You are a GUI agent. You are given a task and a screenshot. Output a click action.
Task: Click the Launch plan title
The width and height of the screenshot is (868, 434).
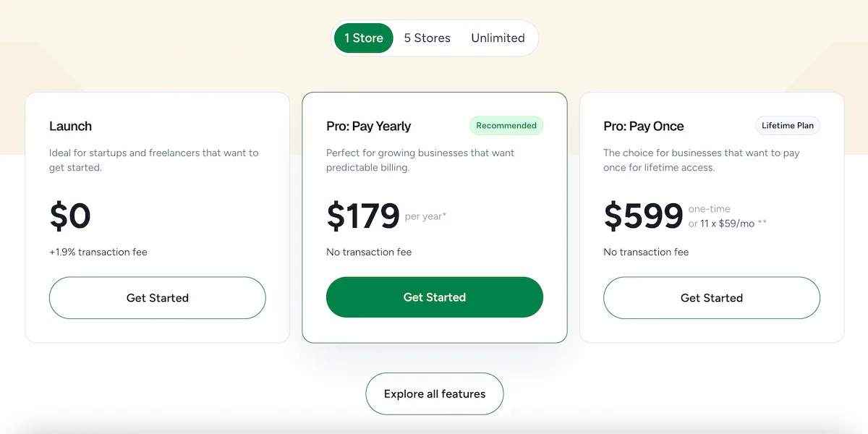pyautogui.click(x=70, y=127)
